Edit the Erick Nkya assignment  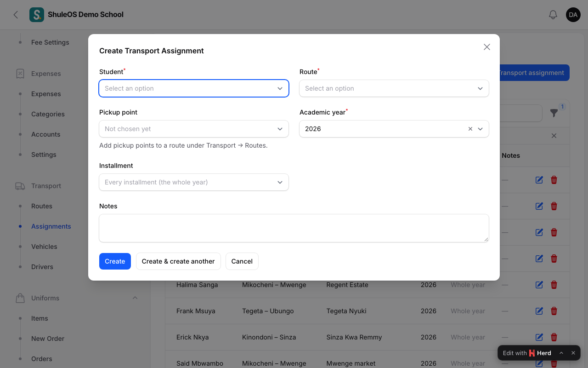point(539,337)
